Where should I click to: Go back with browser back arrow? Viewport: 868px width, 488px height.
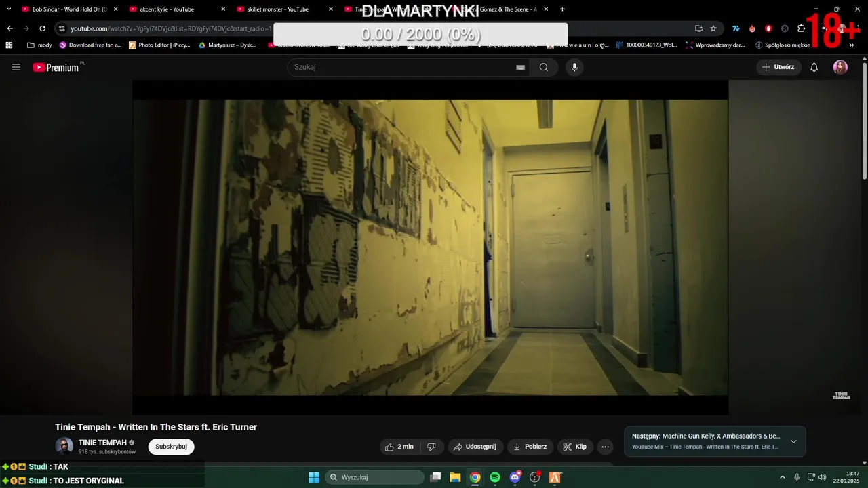tap(9, 28)
